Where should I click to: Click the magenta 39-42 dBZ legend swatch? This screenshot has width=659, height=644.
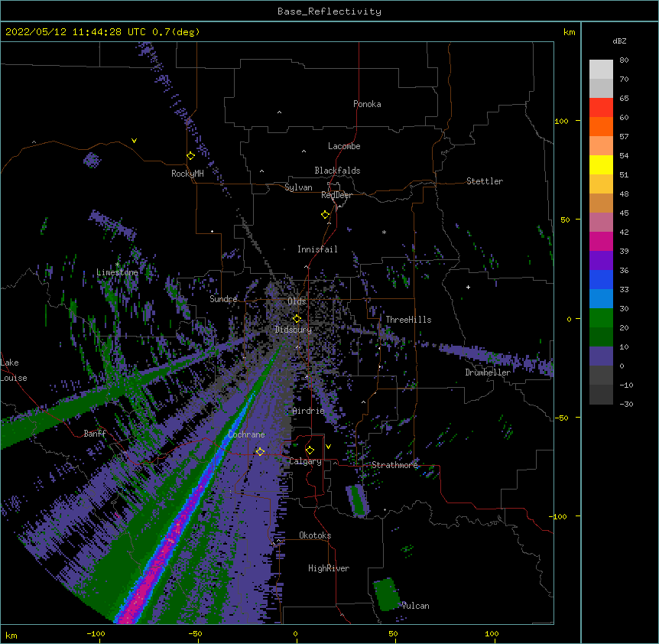click(601, 241)
